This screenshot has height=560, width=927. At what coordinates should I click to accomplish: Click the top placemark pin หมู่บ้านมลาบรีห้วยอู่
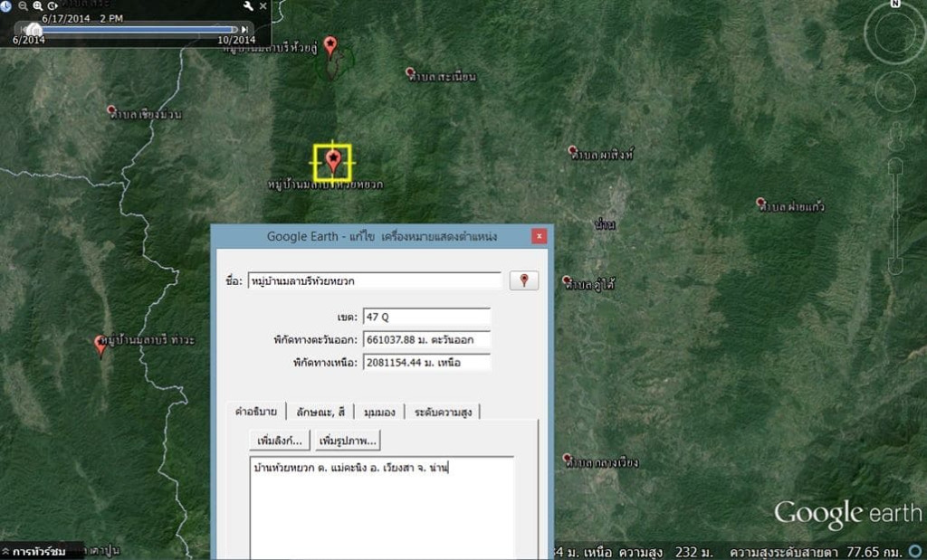point(330,47)
